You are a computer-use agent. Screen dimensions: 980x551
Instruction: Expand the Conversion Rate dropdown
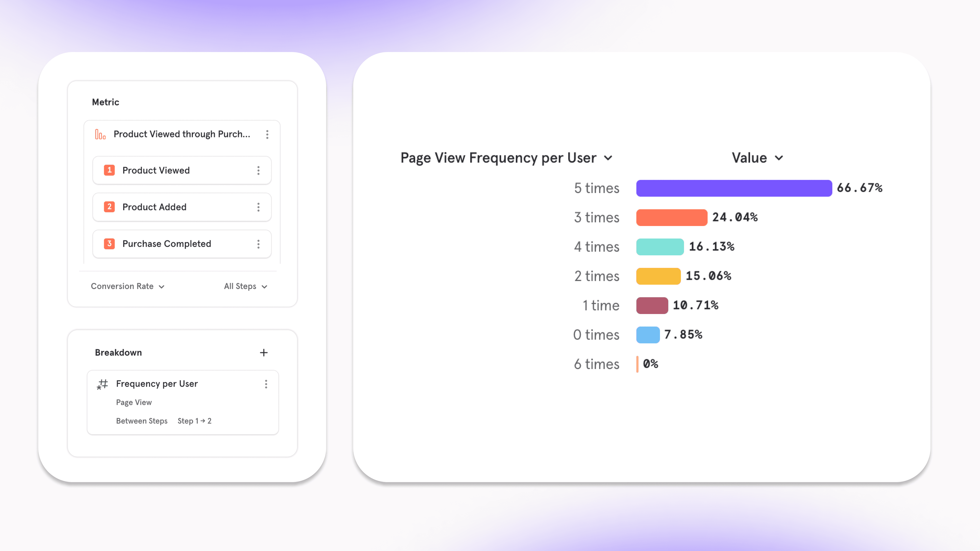click(x=128, y=286)
